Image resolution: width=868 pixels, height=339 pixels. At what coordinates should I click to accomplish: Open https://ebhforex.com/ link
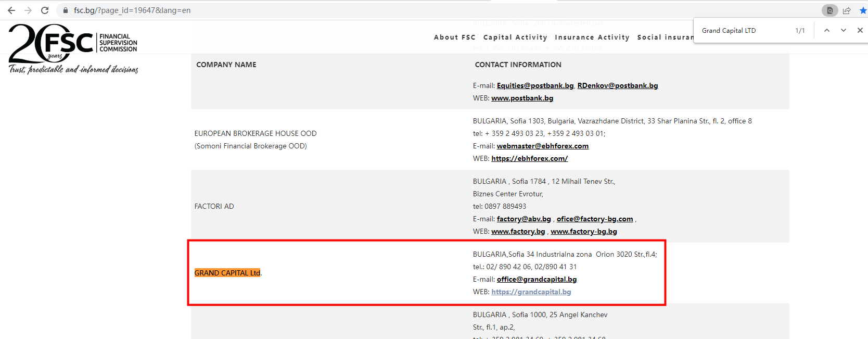click(530, 158)
